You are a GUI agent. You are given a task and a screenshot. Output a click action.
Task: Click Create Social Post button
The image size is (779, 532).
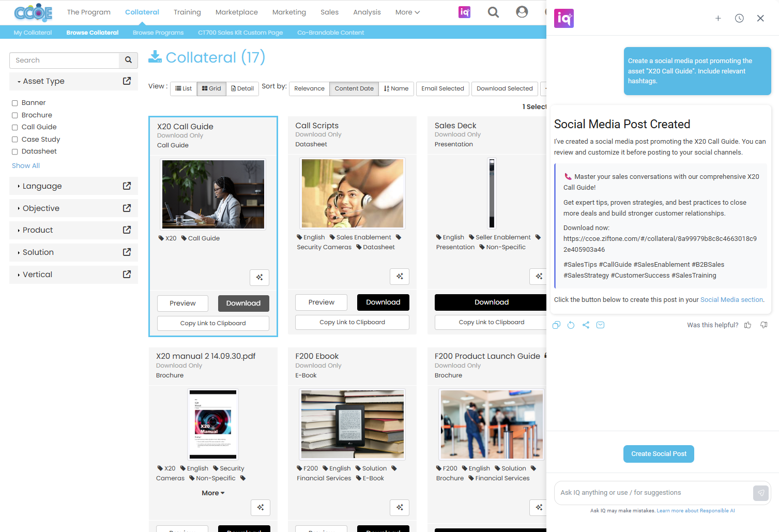(x=659, y=454)
